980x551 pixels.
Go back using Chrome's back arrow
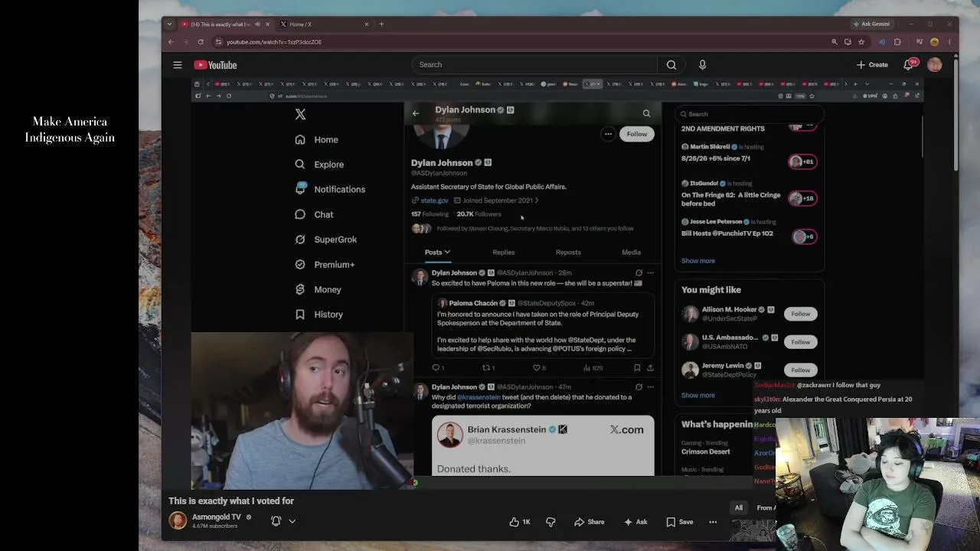(x=171, y=42)
